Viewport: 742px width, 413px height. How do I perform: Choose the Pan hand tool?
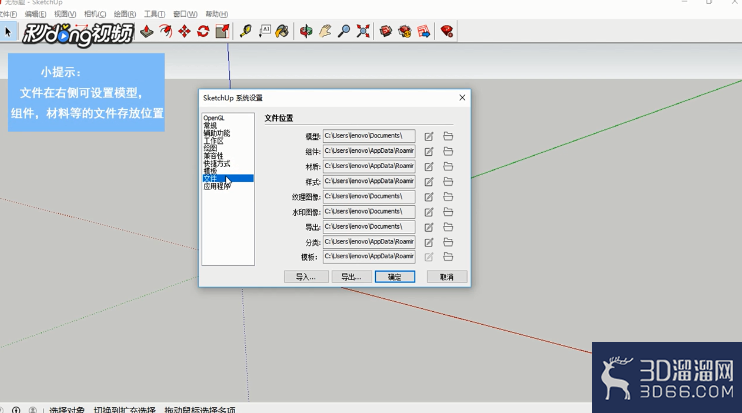click(325, 32)
